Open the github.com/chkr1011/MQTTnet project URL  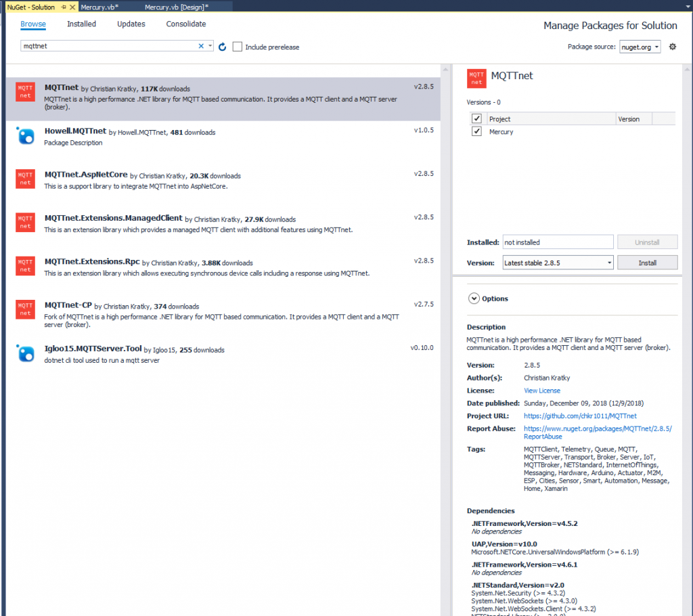[x=580, y=416]
